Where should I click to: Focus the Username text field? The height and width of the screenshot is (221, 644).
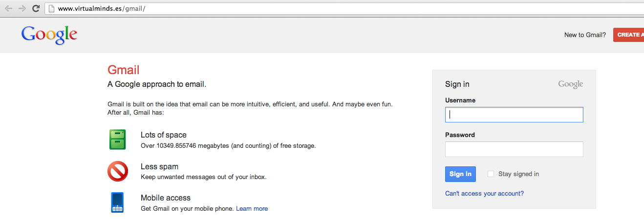514,115
